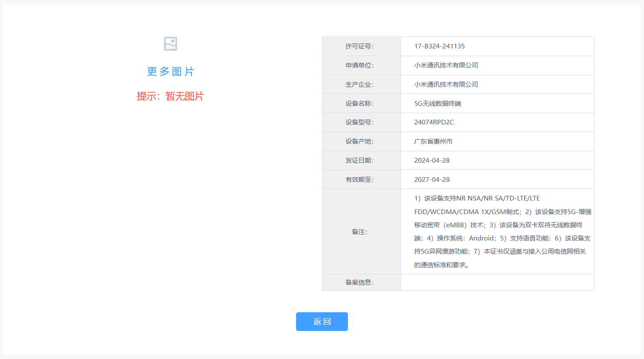Click the 设备名称 label
Screen dimensions: 644x359
point(359,104)
